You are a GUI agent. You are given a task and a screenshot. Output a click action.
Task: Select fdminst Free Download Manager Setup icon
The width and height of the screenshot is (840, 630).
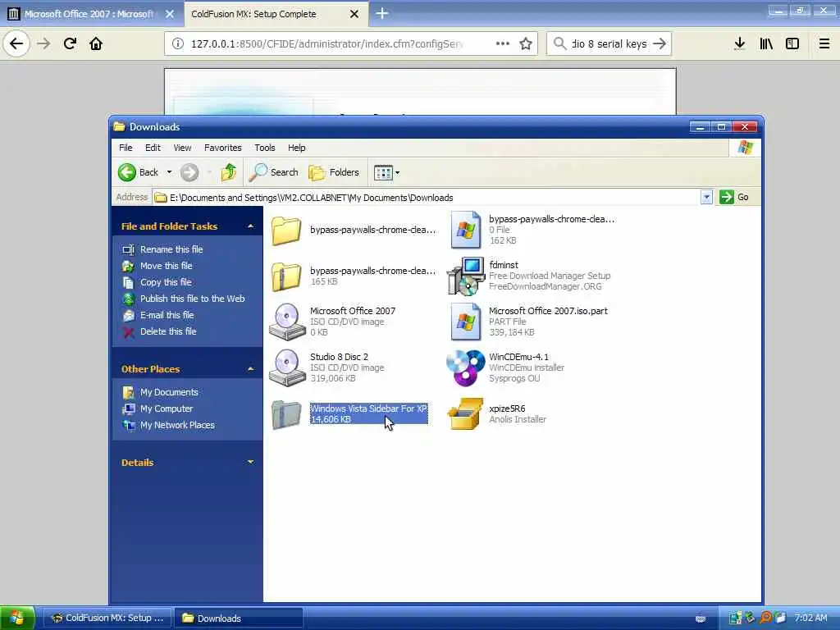(x=466, y=276)
